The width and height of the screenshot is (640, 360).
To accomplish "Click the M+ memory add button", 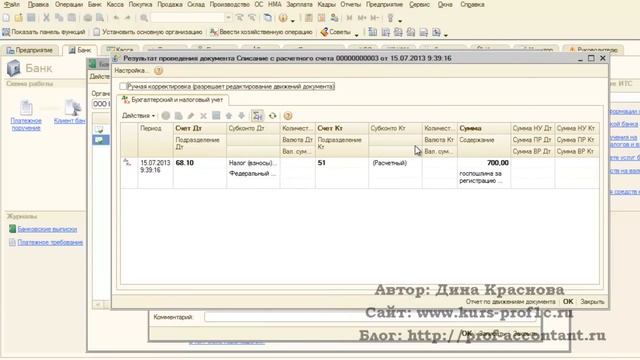I will pyautogui.click(x=362, y=18).
